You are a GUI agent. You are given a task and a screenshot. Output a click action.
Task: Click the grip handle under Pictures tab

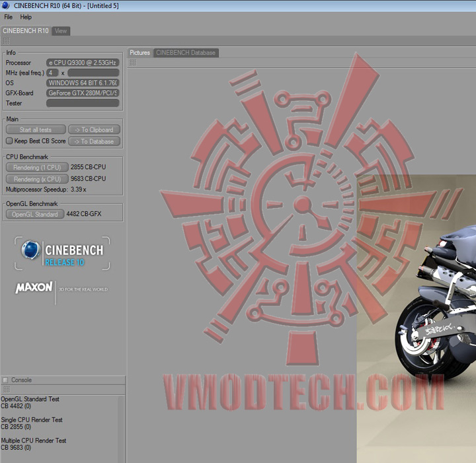tap(133, 63)
